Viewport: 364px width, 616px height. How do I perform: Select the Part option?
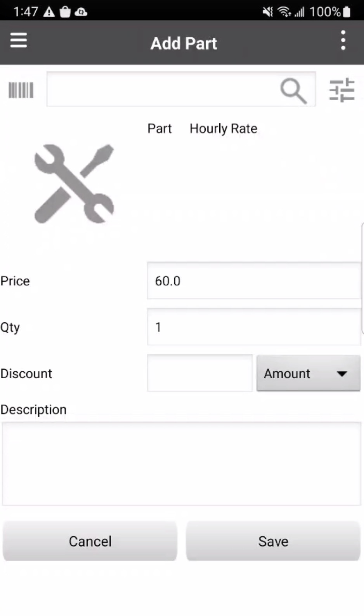point(159,129)
